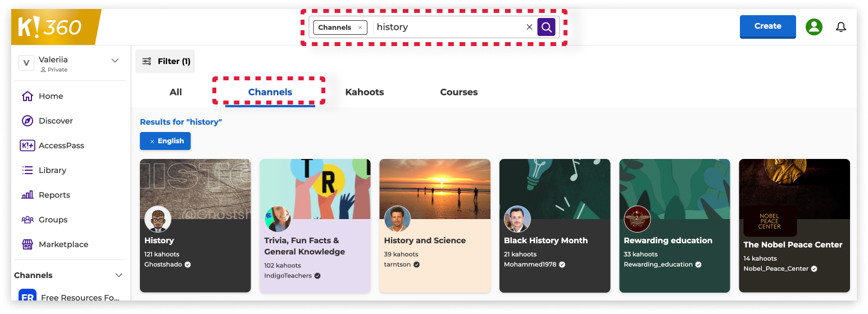868x314 pixels.
Task: Open the Filter (1) options
Action: [x=165, y=61]
